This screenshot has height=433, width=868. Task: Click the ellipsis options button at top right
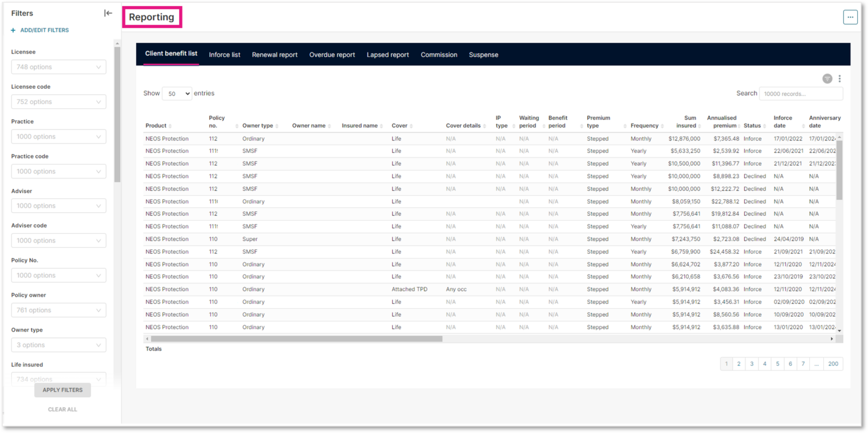click(850, 17)
